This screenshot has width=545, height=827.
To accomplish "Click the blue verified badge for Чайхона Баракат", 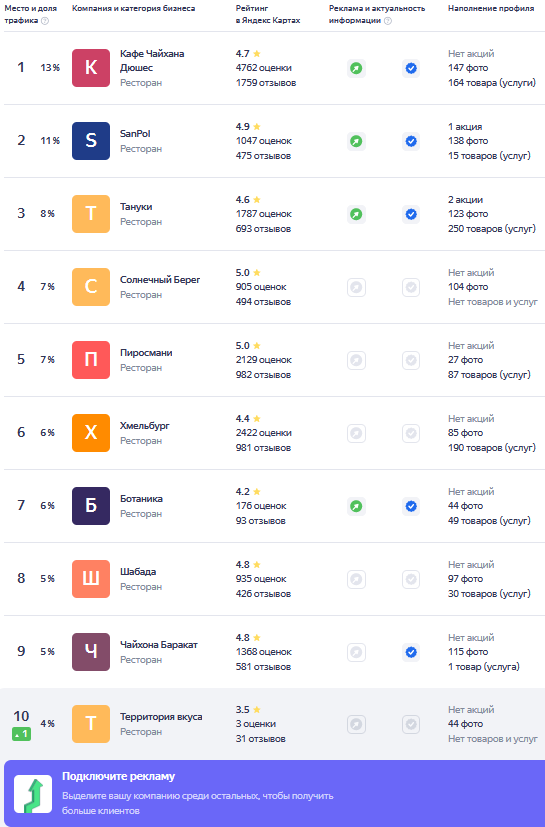I will [411, 652].
